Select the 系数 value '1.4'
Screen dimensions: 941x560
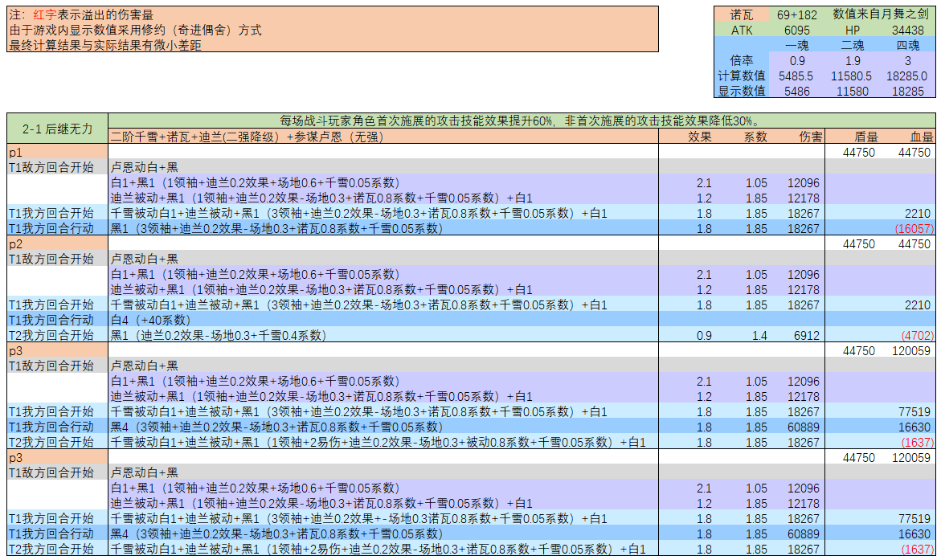click(x=759, y=335)
